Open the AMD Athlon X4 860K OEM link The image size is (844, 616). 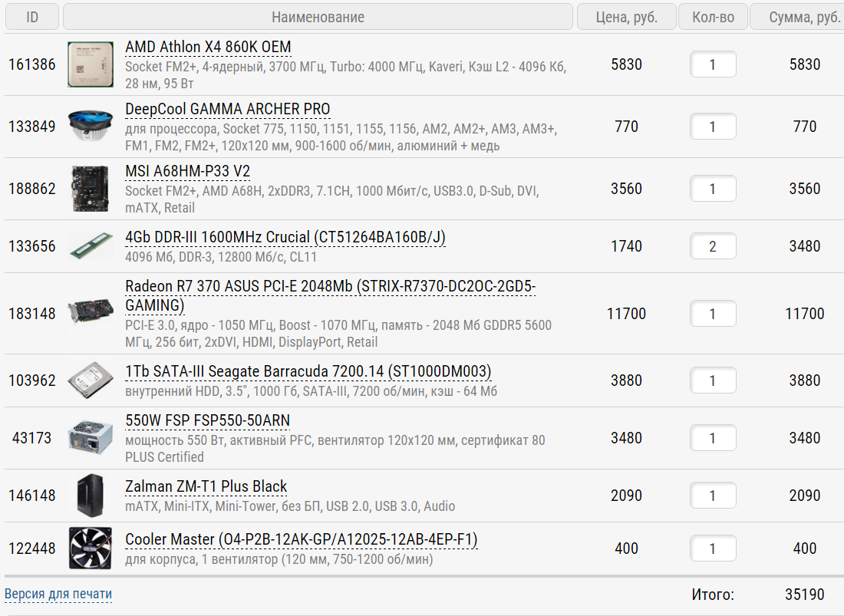click(208, 47)
